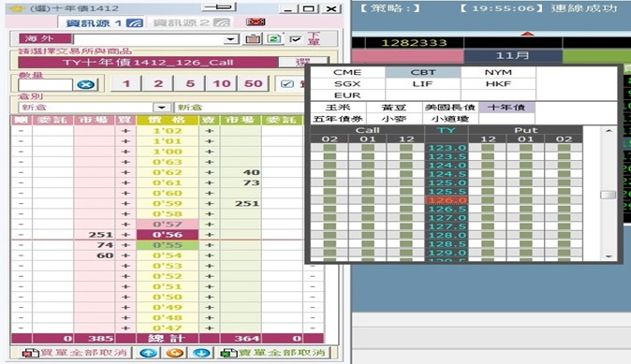Click the green refresh icon in the toolbar

274,39
